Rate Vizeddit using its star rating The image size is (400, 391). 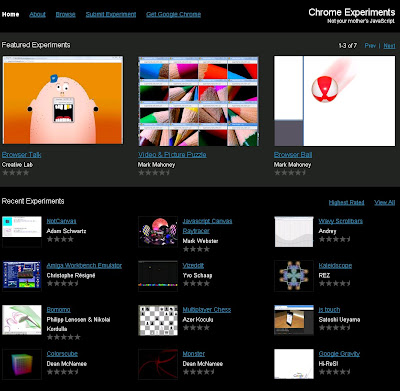coord(196,283)
